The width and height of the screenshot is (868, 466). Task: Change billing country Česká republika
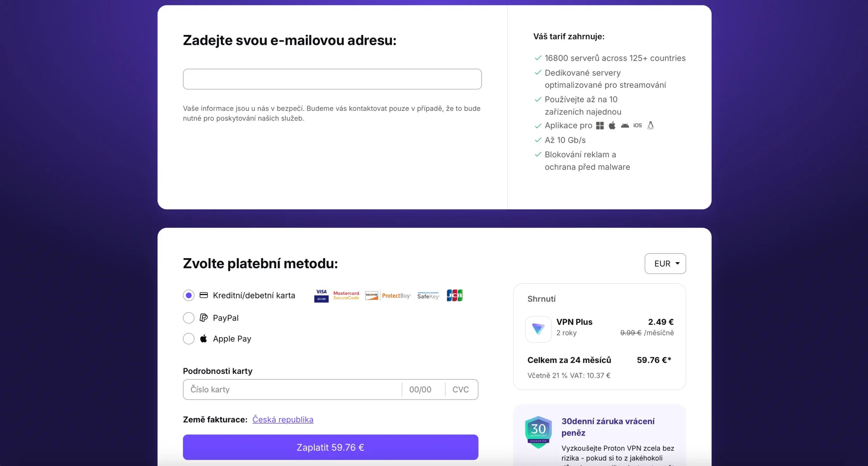pyautogui.click(x=282, y=420)
